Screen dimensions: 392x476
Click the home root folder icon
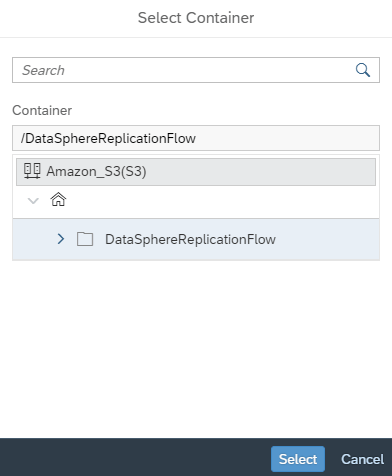58,200
